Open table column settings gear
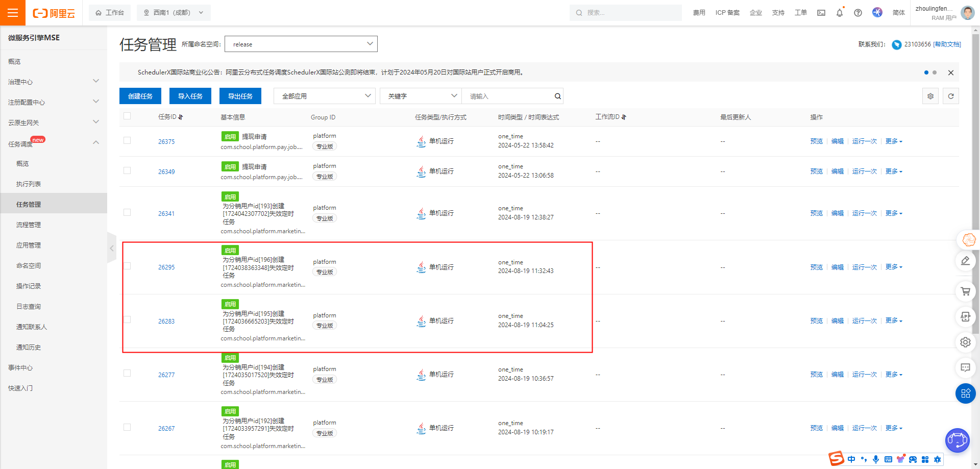Screen dimensions: 980x469 (x=930, y=96)
